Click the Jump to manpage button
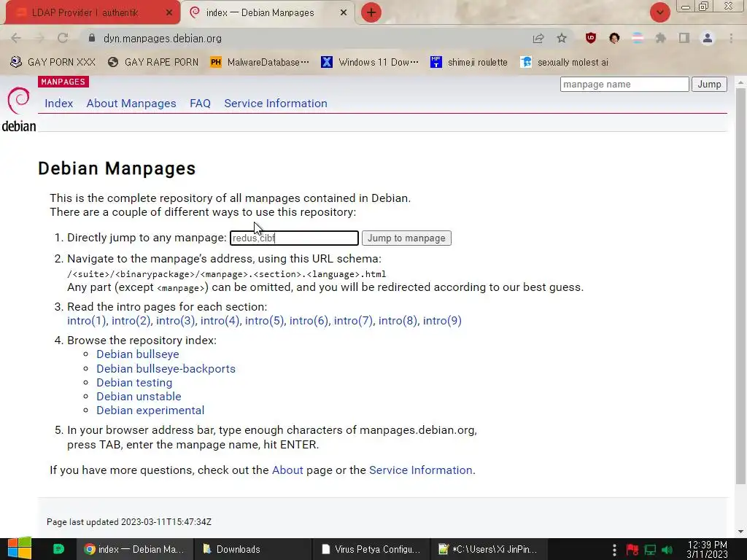Image resolution: width=747 pixels, height=560 pixels. tap(406, 238)
